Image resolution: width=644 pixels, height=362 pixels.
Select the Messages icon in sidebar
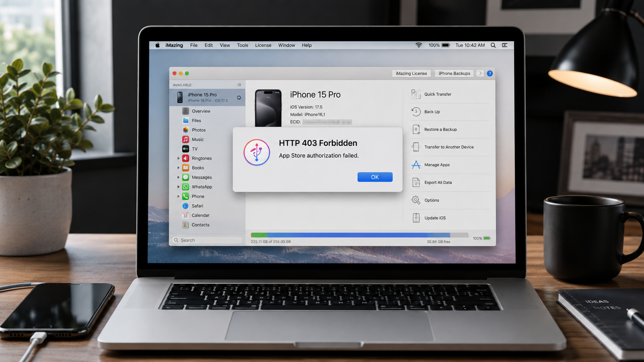(x=186, y=177)
